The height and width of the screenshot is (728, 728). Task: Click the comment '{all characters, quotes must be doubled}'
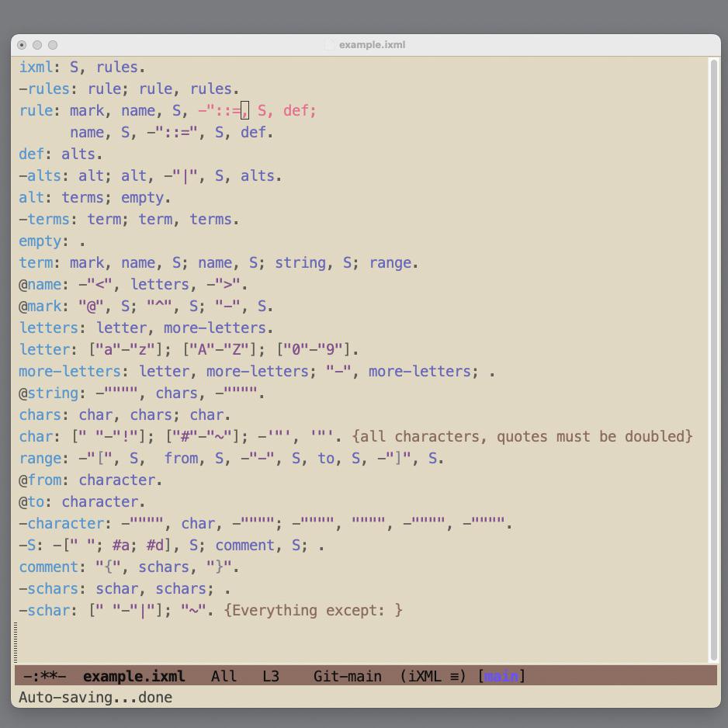pyautogui.click(x=522, y=436)
